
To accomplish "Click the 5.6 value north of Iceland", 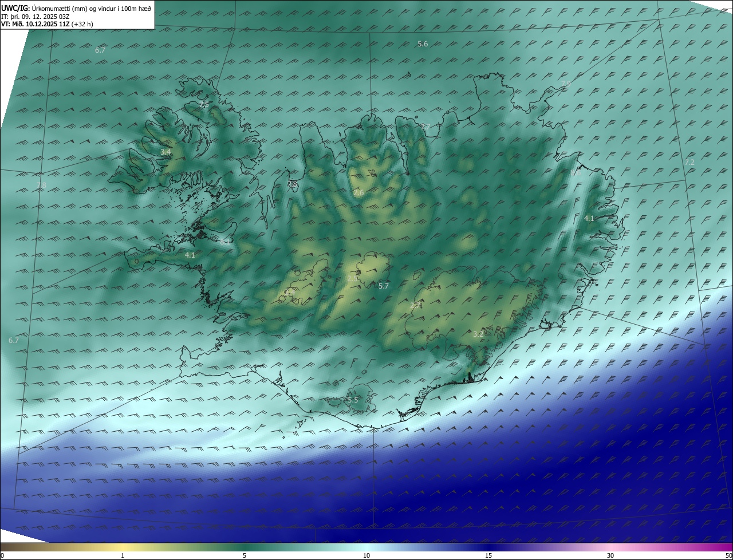I will [423, 44].
